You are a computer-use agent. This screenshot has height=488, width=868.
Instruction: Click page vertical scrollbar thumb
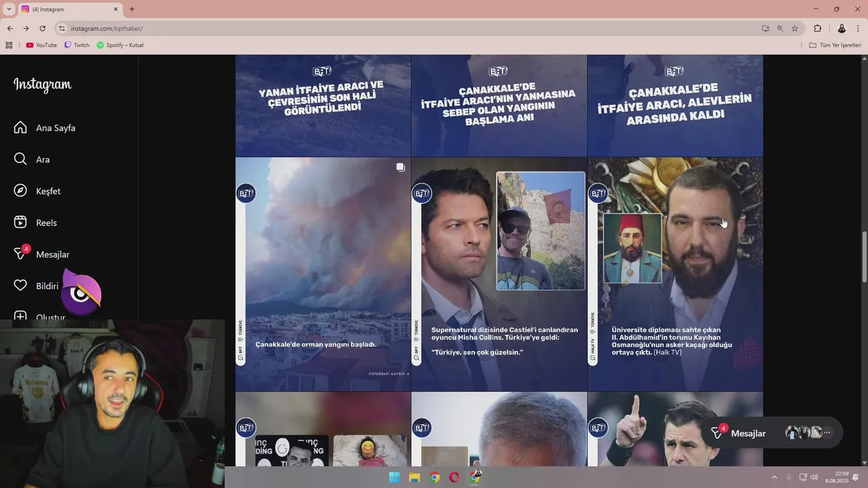pos(864,258)
